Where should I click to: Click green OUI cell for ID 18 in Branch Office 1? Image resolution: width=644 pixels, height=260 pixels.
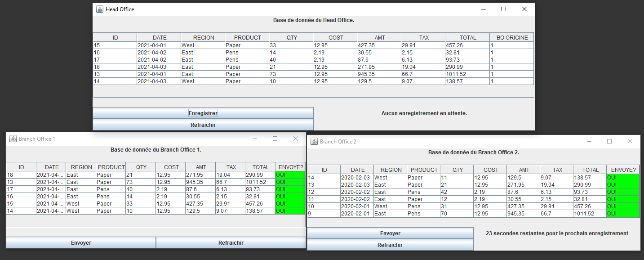click(290, 175)
